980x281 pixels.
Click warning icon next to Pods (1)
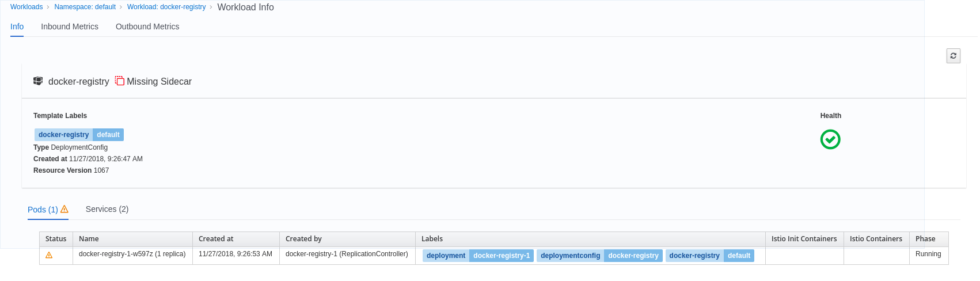tap(64, 209)
